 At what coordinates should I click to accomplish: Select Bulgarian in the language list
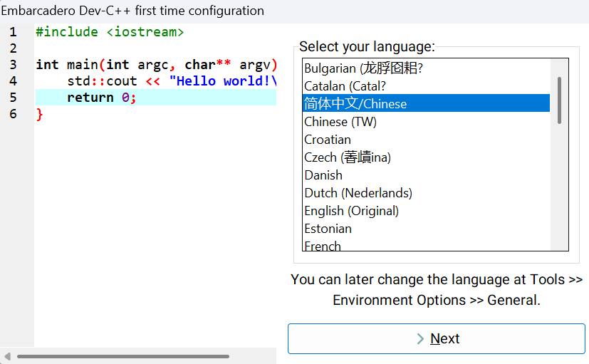tap(426, 68)
